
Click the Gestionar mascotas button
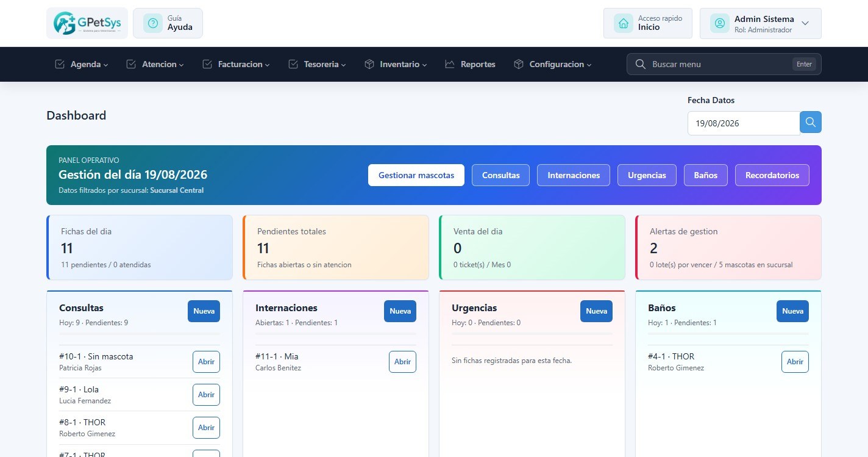[416, 175]
